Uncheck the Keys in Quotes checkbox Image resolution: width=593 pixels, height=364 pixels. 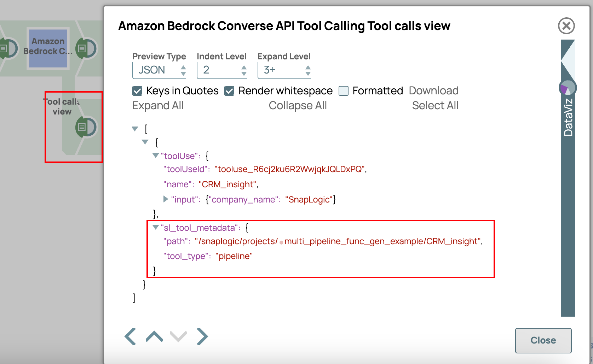click(x=137, y=91)
